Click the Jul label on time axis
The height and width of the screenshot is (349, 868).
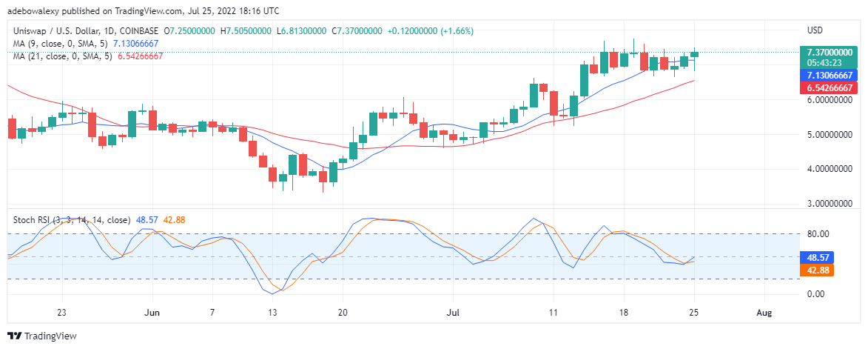pos(452,313)
